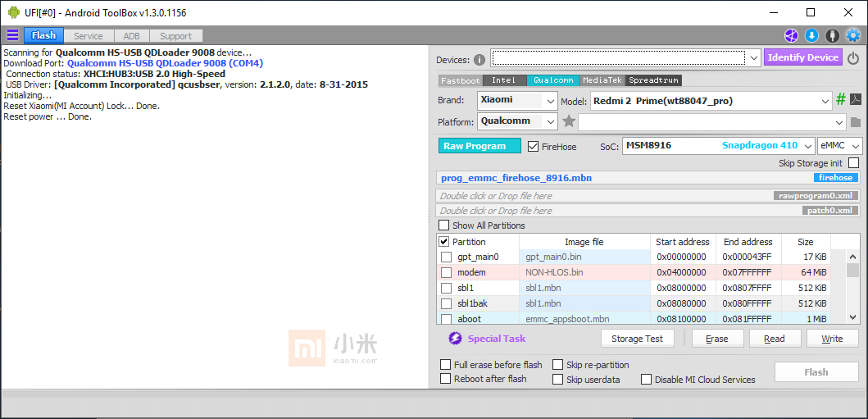Click the green hash icon by Model
Image resolution: width=868 pixels, height=419 pixels.
(841, 100)
